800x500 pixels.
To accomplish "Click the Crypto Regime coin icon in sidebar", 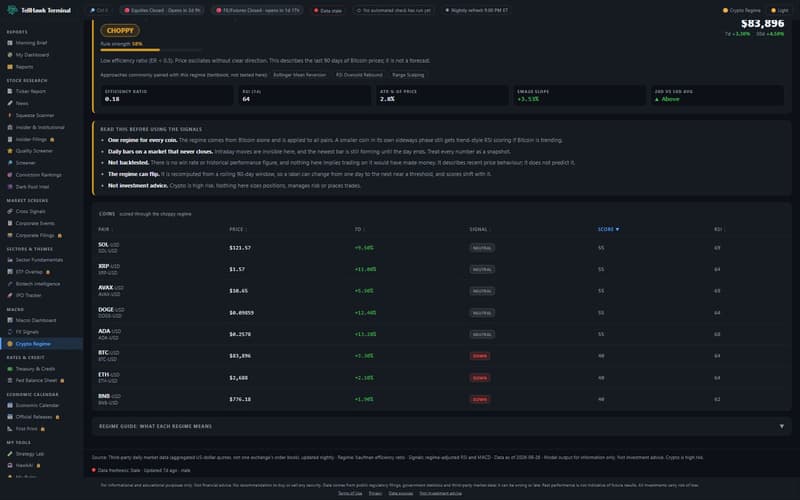I will 10,344.
